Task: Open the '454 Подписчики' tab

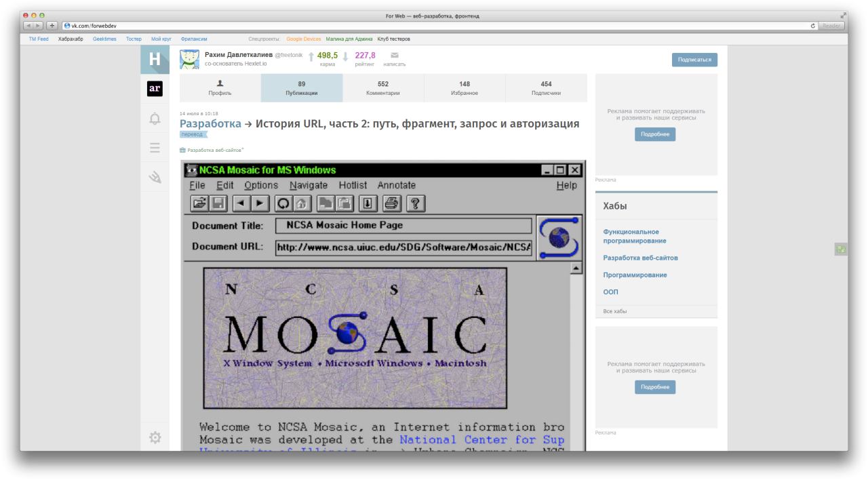Action: (546, 88)
